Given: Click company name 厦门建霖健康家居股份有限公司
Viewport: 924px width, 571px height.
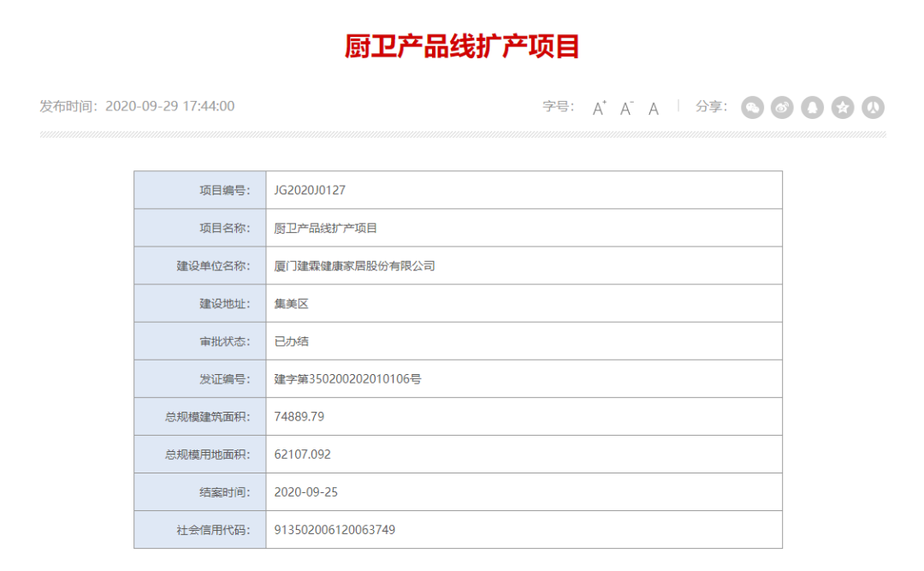Looking at the screenshot, I should pyautogui.click(x=355, y=265).
